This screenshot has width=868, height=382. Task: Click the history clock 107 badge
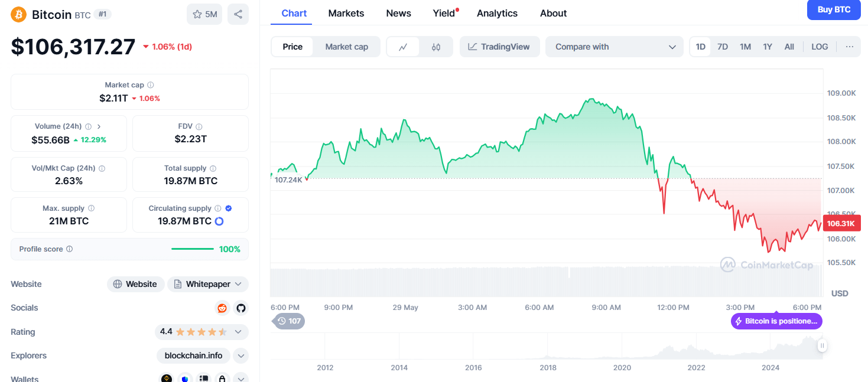point(289,321)
